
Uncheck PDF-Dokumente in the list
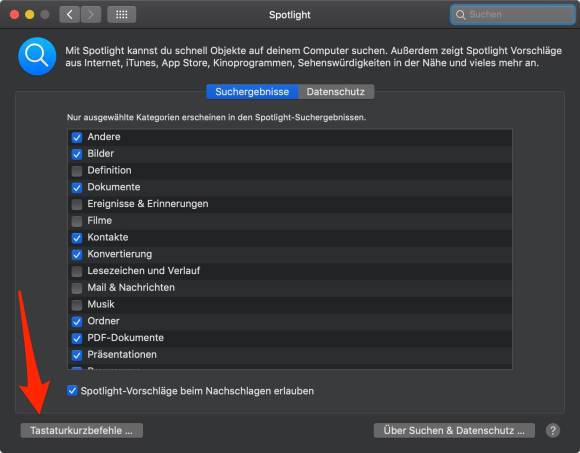point(77,338)
